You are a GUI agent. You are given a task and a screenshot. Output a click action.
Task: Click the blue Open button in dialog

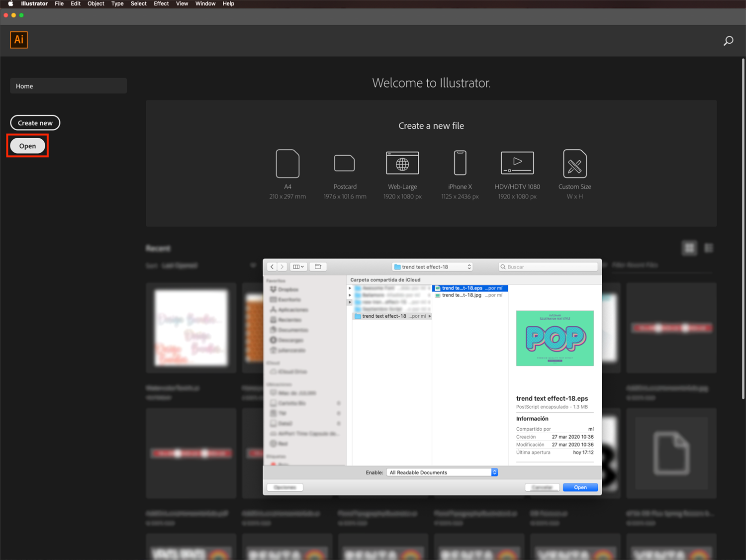click(580, 487)
